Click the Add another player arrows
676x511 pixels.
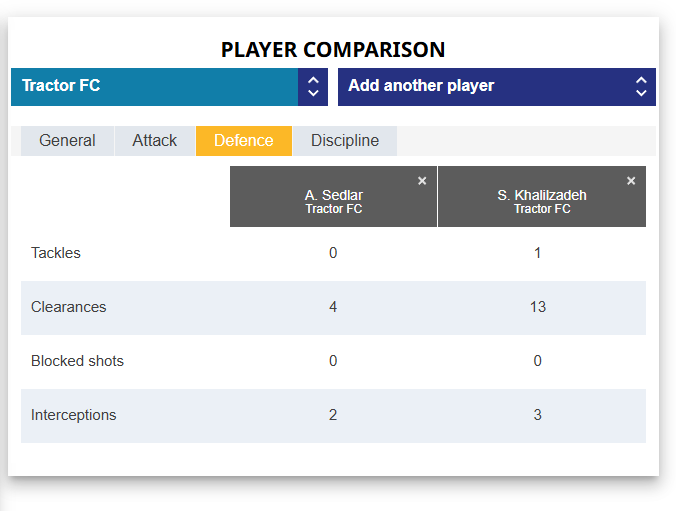point(641,86)
